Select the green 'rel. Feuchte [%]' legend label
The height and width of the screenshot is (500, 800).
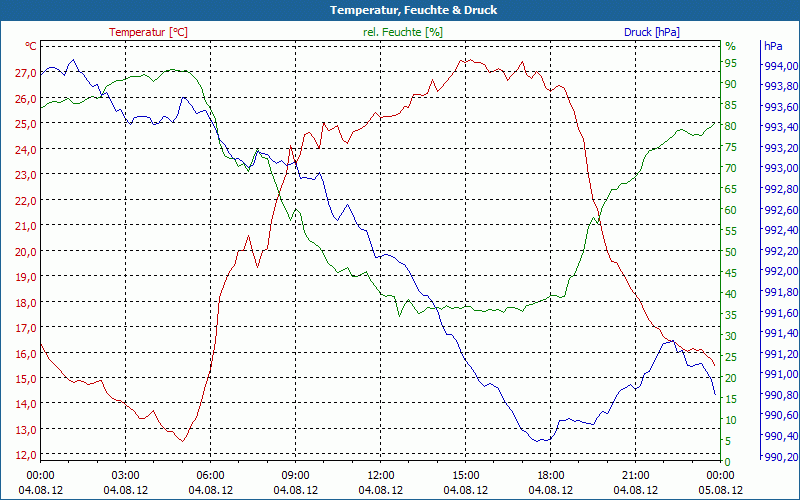pos(403,32)
